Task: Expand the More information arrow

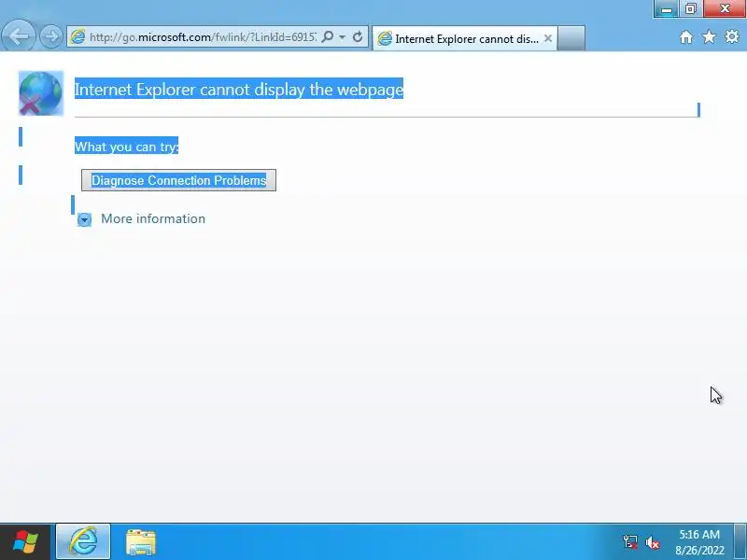Action: pyautogui.click(x=84, y=219)
